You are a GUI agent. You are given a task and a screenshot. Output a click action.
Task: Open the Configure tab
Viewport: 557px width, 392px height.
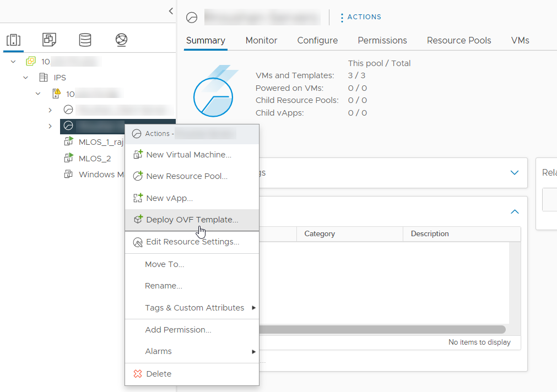tap(317, 41)
